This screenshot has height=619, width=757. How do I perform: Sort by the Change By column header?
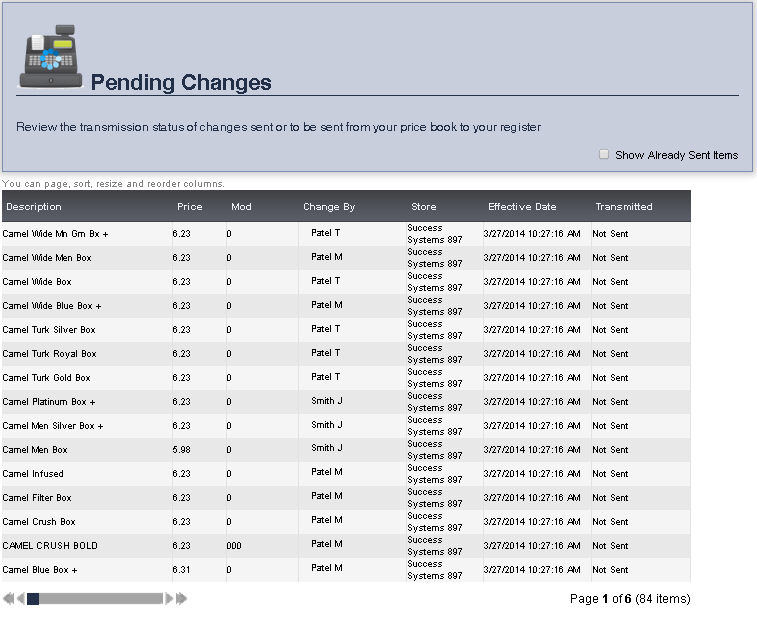(329, 207)
